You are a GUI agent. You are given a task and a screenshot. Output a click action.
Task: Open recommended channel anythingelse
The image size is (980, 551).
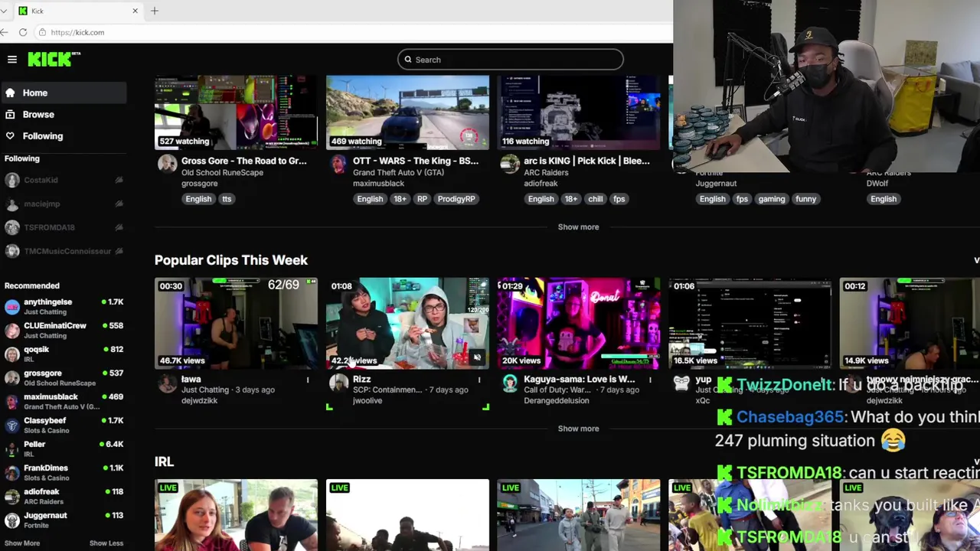pos(64,307)
